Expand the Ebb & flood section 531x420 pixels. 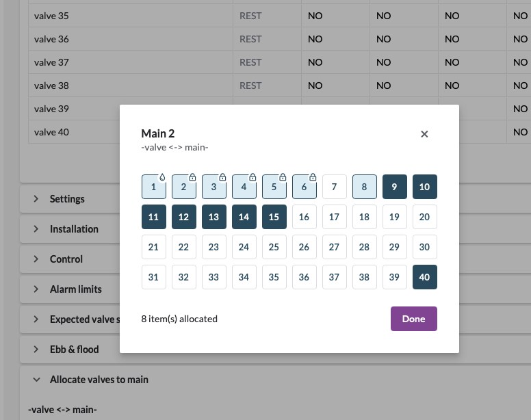(74, 350)
